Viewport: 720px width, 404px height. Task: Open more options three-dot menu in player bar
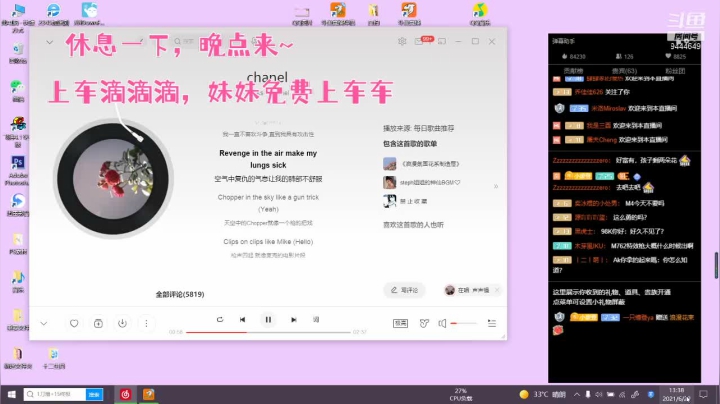tap(146, 323)
